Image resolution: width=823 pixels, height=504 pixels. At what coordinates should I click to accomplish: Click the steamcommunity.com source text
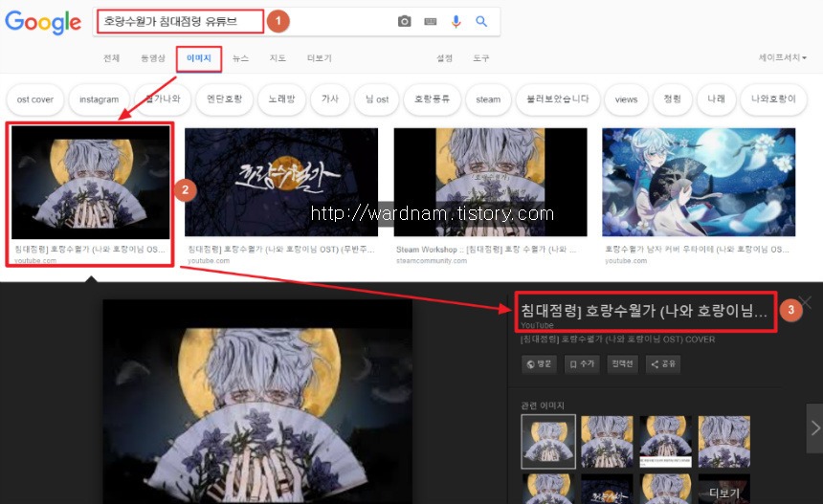click(432, 261)
